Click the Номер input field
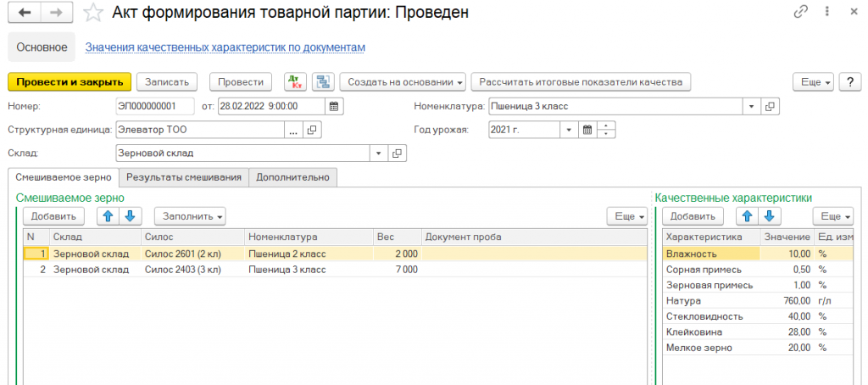 tap(157, 106)
